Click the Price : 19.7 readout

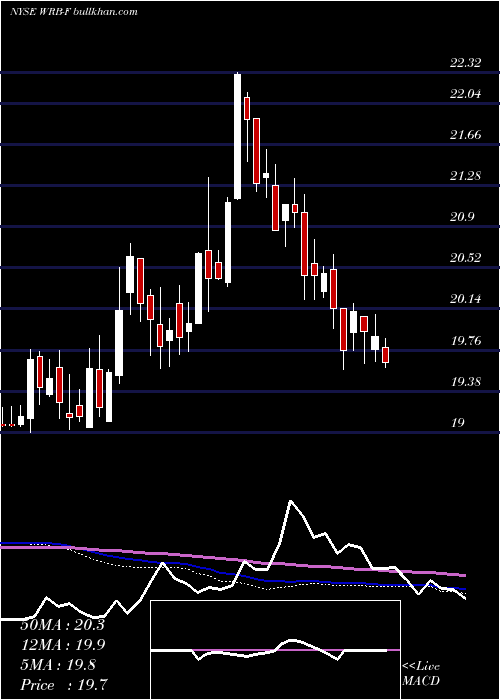62,685
